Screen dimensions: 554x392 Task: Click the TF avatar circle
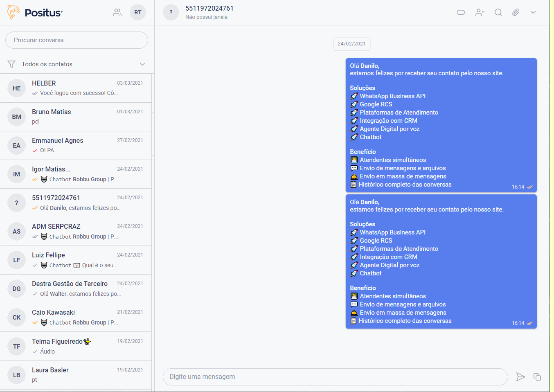tap(16, 347)
